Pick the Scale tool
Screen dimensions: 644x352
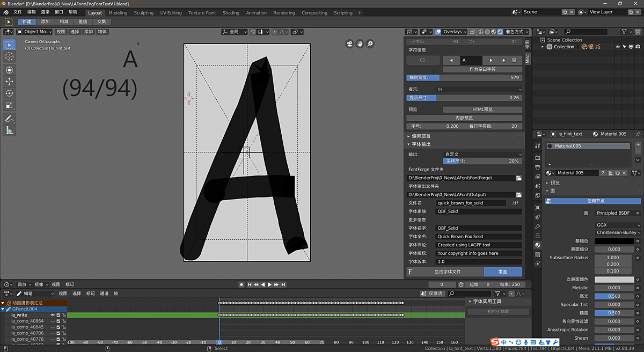click(10, 105)
